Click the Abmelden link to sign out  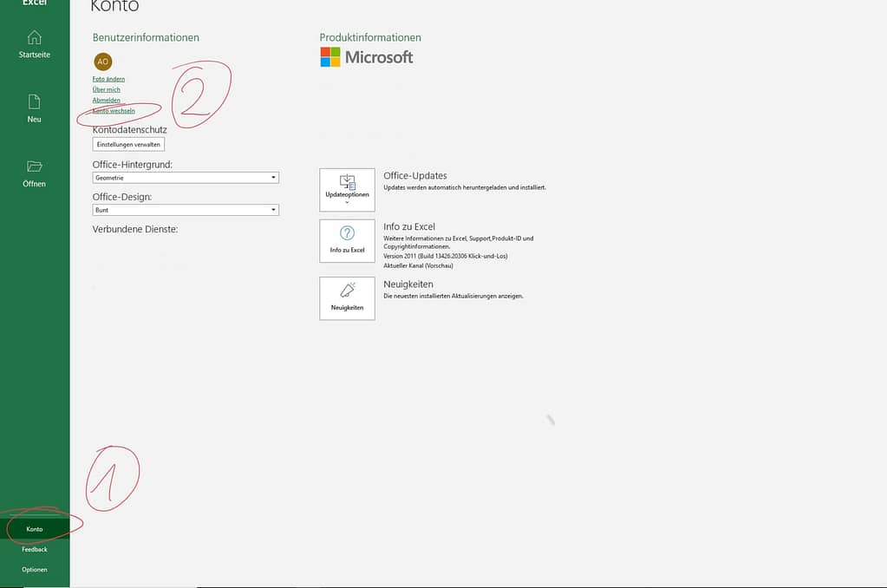coord(107,101)
